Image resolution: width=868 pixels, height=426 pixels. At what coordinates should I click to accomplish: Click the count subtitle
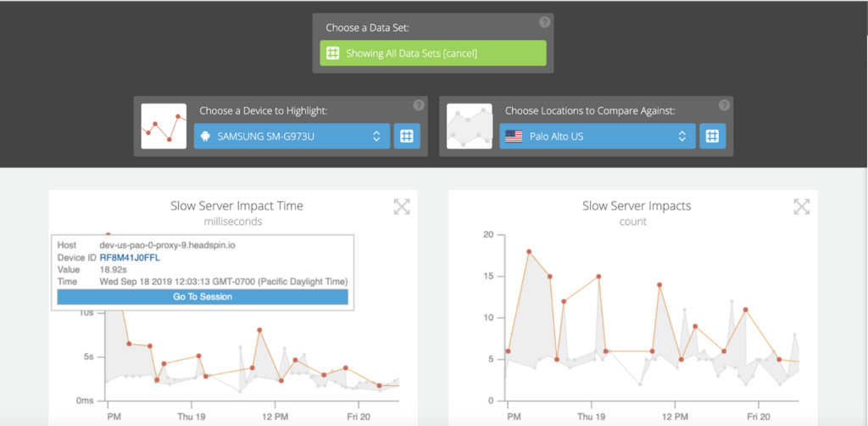point(632,221)
